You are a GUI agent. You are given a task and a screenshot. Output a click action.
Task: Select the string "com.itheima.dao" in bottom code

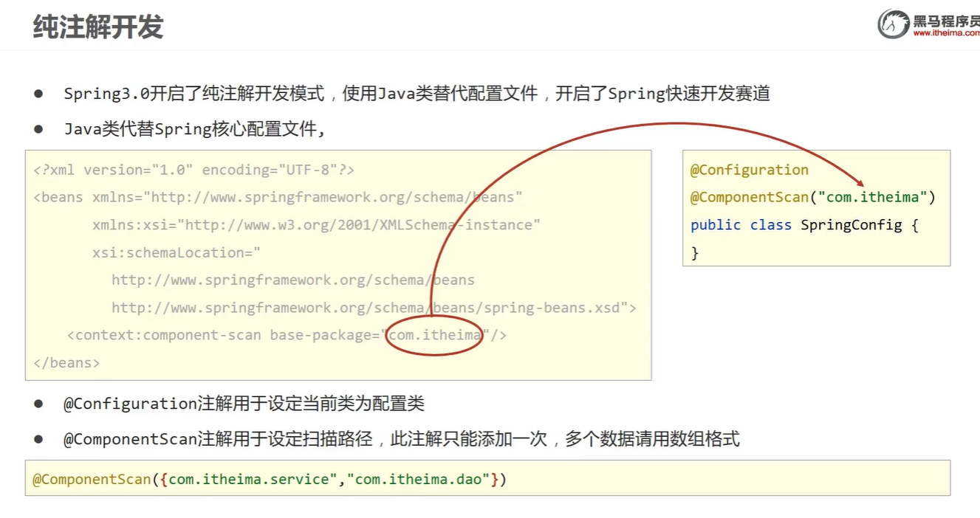coord(419,480)
